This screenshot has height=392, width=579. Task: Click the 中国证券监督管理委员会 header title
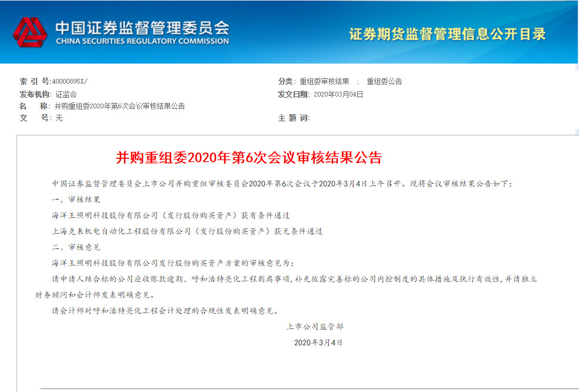click(x=142, y=27)
